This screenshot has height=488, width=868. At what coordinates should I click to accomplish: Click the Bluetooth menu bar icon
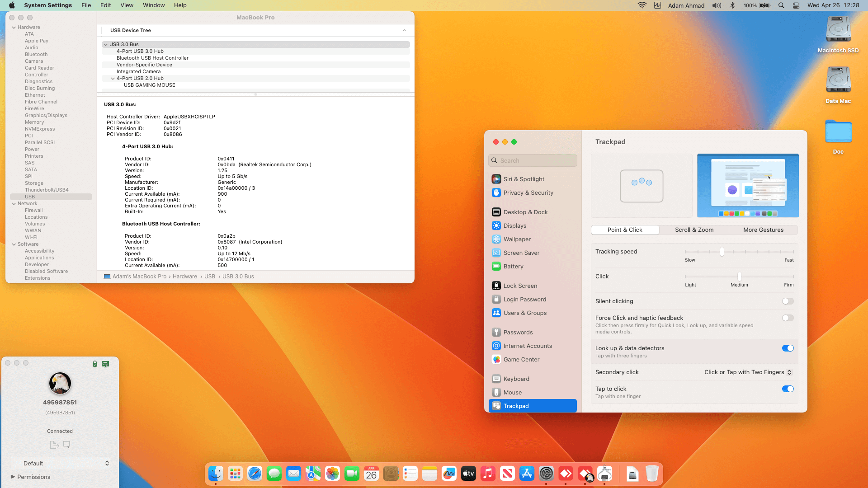[732, 5]
